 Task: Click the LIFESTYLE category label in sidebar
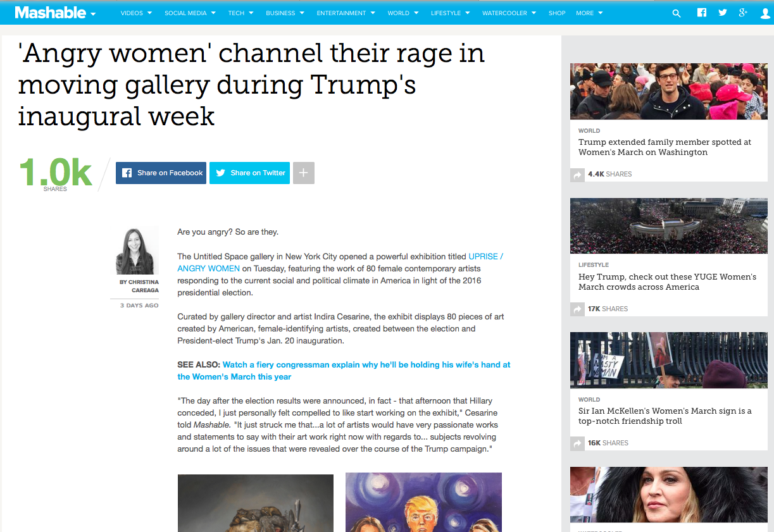tap(594, 265)
